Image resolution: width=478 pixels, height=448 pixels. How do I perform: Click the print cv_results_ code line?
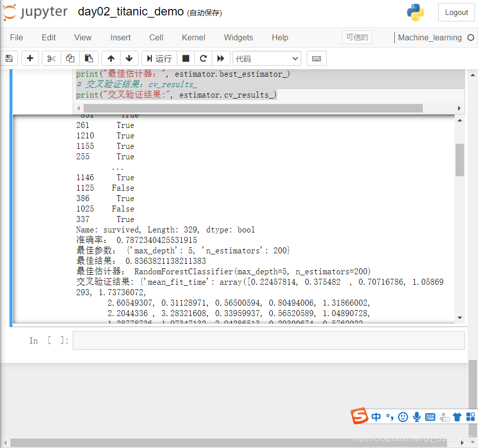[x=176, y=95]
